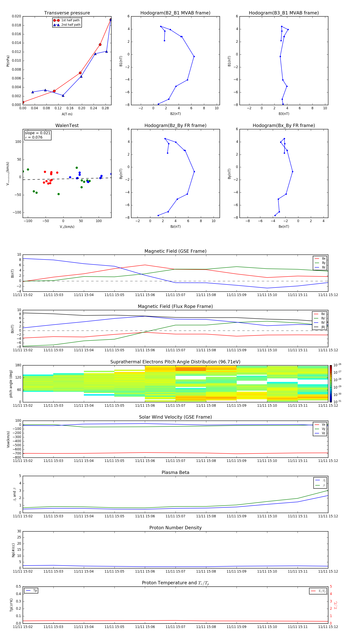Click the "Vsw(km/s)" y-axis label

pyautogui.click(x=8, y=439)
